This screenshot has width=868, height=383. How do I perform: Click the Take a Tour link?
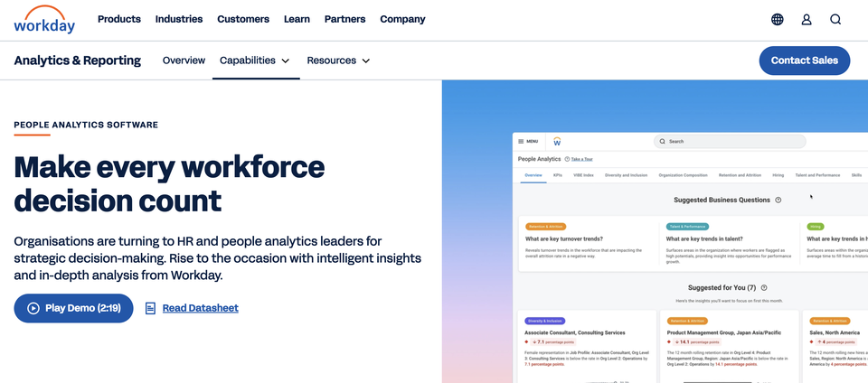581,159
